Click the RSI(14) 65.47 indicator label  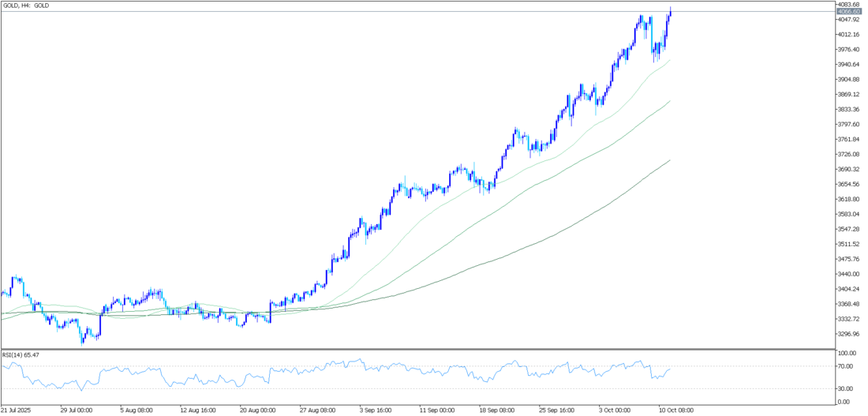pyautogui.click(x=21, y=355)
